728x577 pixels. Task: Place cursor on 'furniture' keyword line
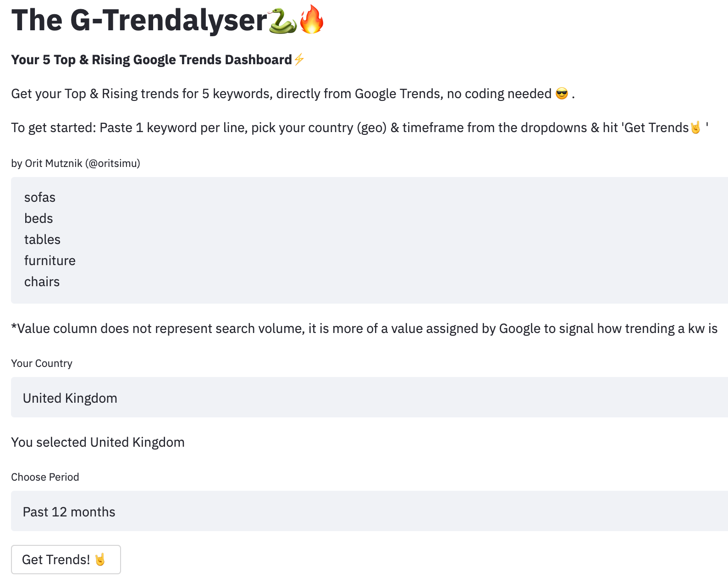click(50, 261)
